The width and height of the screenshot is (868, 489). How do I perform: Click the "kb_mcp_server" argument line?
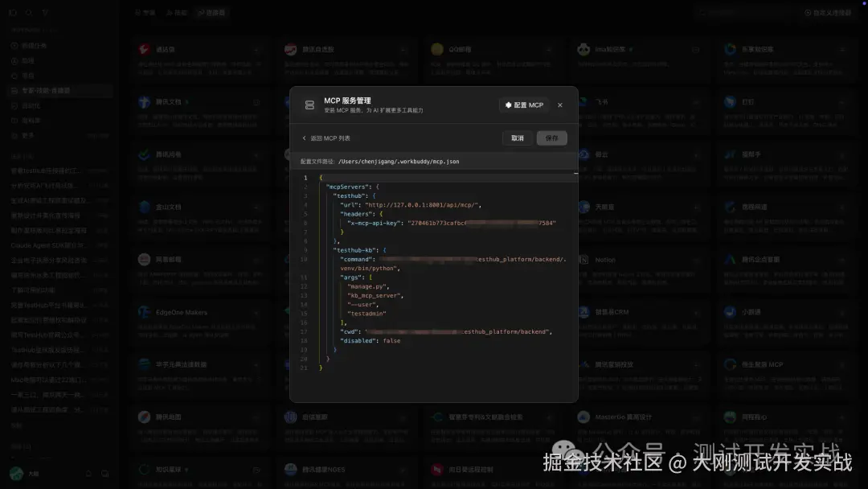click(375, 296)
